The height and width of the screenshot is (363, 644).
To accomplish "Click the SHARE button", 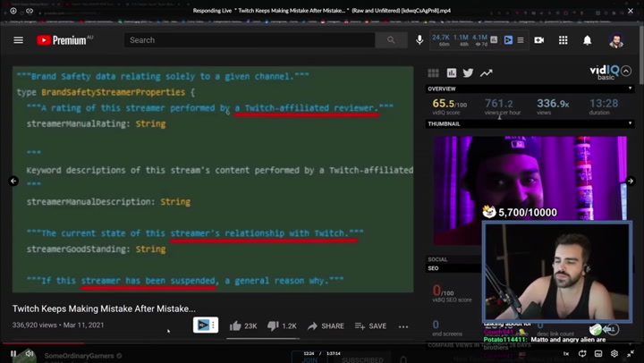I will point(326,326).
